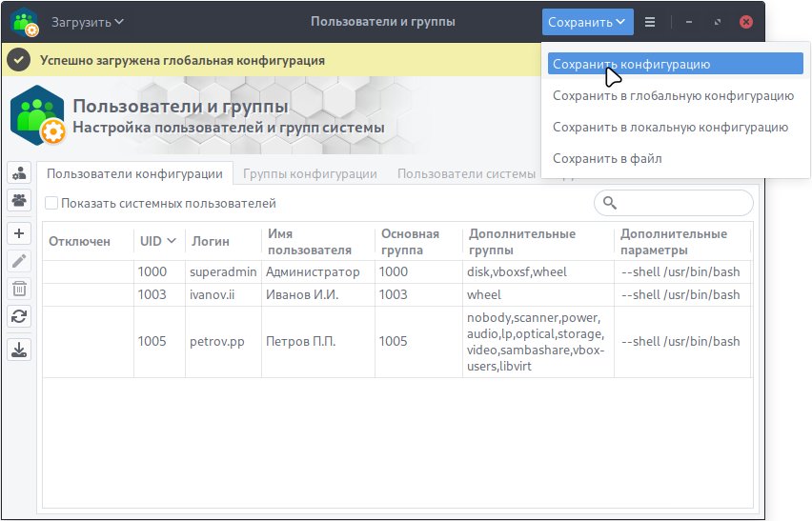Click the success checkmark icon in notification
The width and height of the screenshot is (812, 521).
19,60
